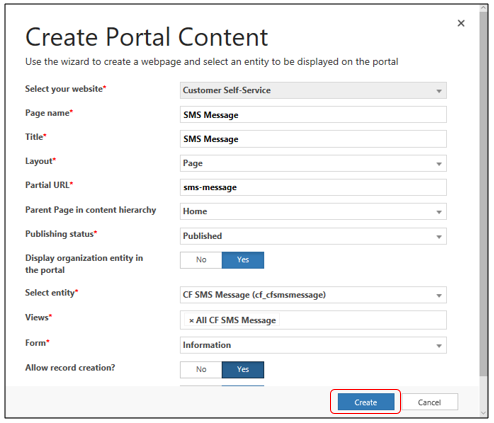Open the Select your website dropdown
The image size is (494, 423).
point(313,90)
